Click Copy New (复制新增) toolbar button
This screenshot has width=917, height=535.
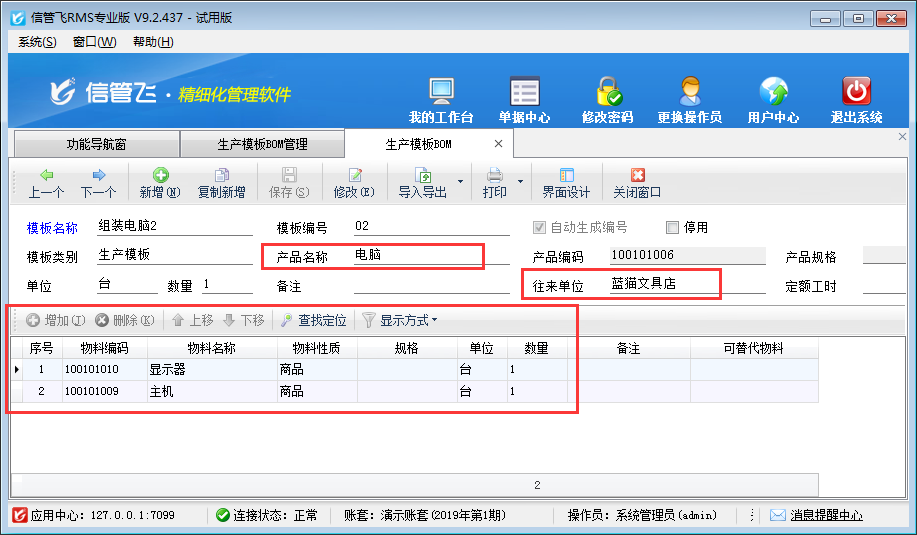point(221,183)
